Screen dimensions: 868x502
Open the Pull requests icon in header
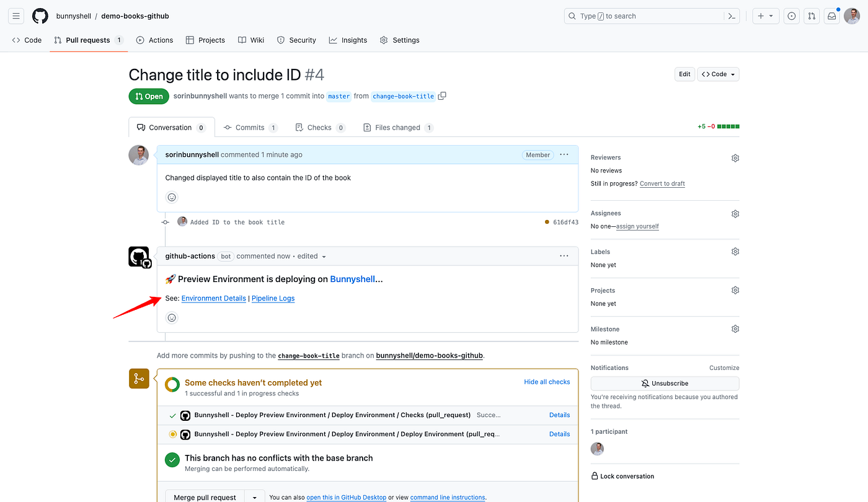pos(811,16)
